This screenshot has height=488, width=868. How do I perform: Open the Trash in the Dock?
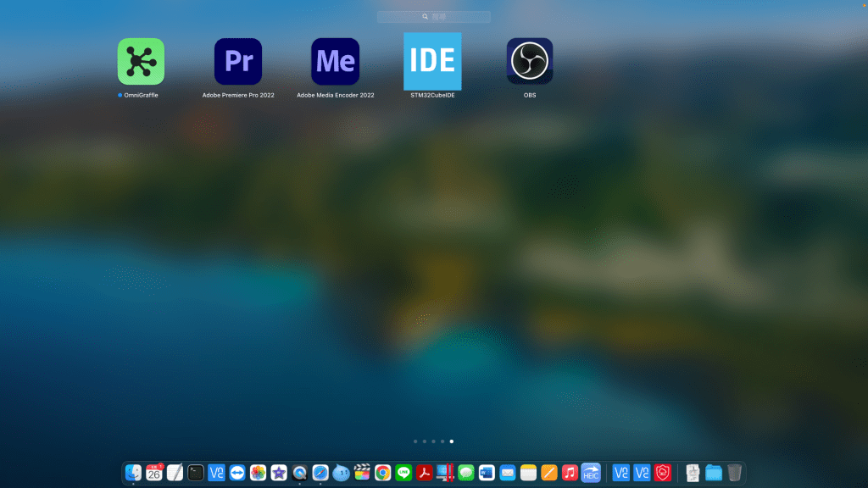734,473
